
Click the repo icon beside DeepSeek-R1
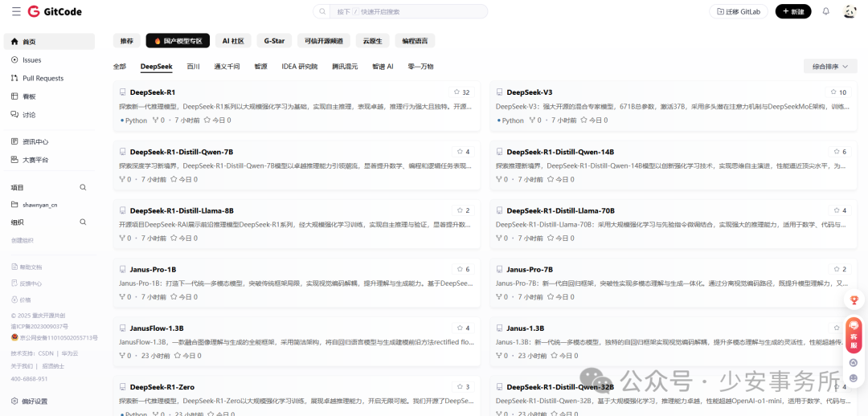(123, 92)
